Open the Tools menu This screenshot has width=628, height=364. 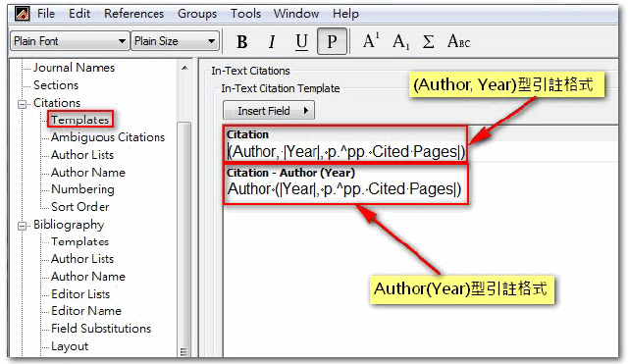(245, 14)
